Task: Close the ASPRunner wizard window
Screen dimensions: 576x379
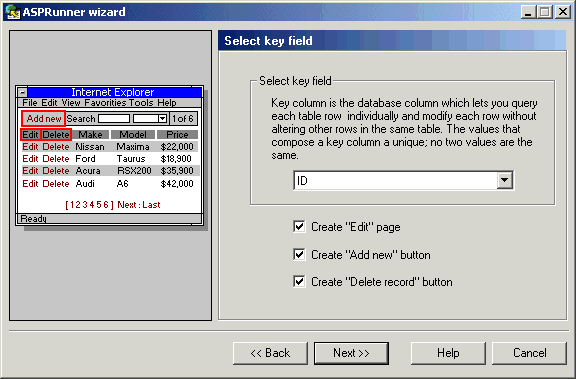Action: point(563,12)
